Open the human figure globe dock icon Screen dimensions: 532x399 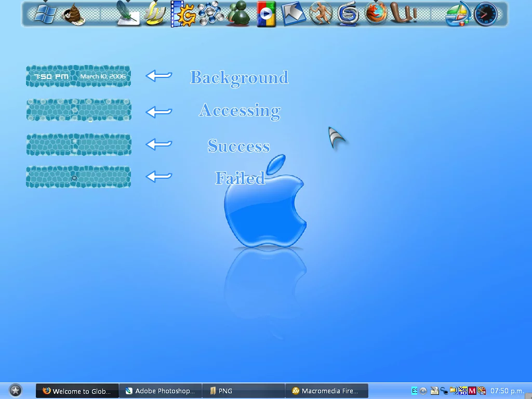pyautogui.click(x=321, y=14)
